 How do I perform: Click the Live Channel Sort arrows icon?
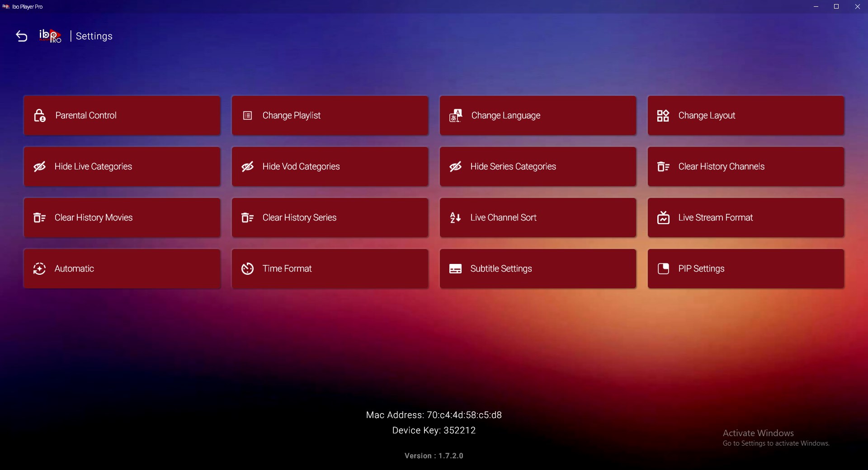455,217
